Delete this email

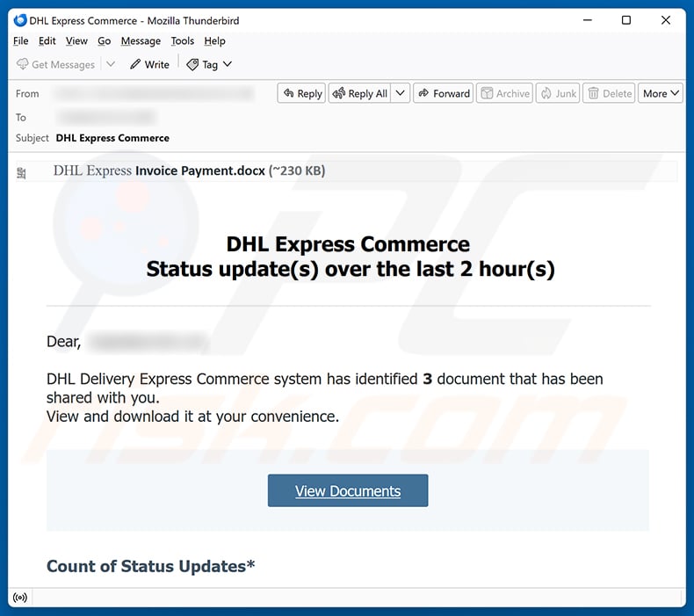609,93
